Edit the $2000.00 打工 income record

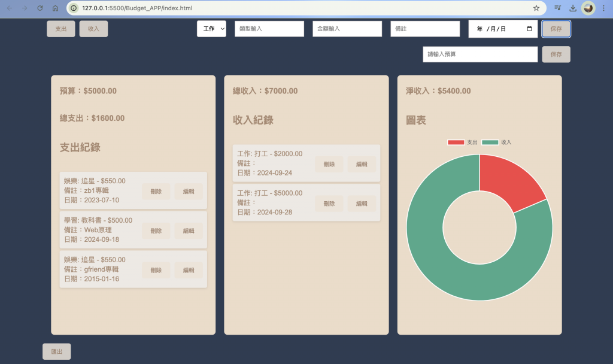click(362, 164)
